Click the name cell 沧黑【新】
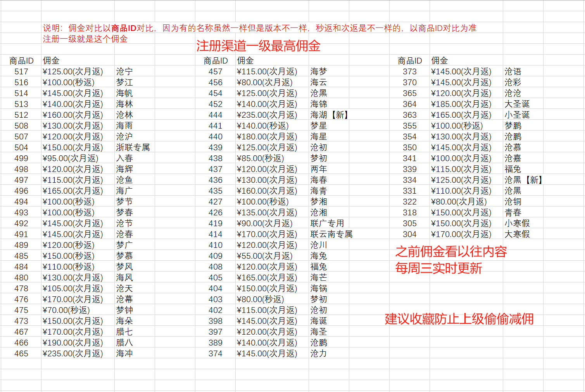Screen dimensions: 585x392 524,180
